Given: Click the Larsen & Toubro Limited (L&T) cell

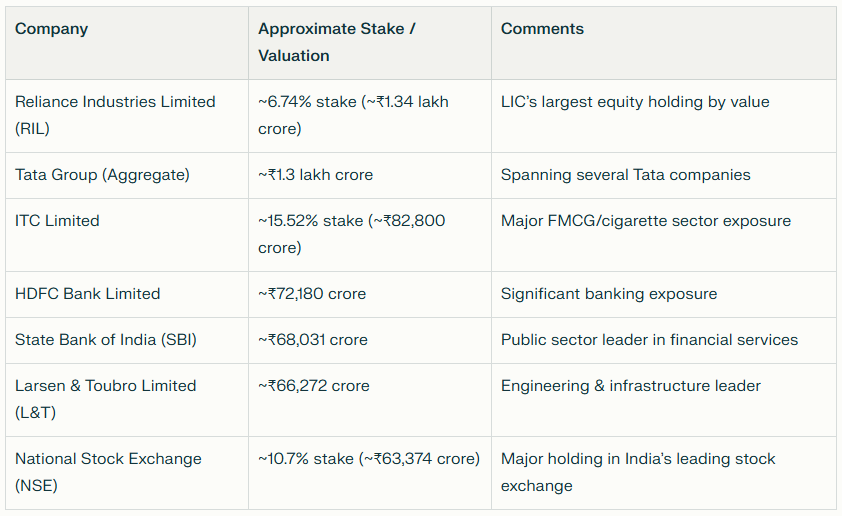Looking at the screenshot, I should tap(106, 399).
